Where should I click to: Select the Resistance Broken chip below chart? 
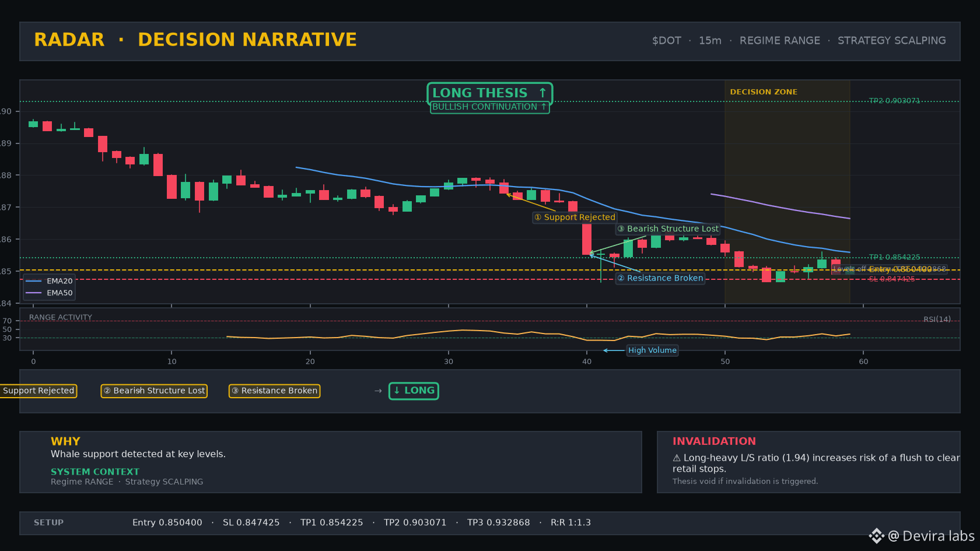pyautogui.click(x=274, y=391)
